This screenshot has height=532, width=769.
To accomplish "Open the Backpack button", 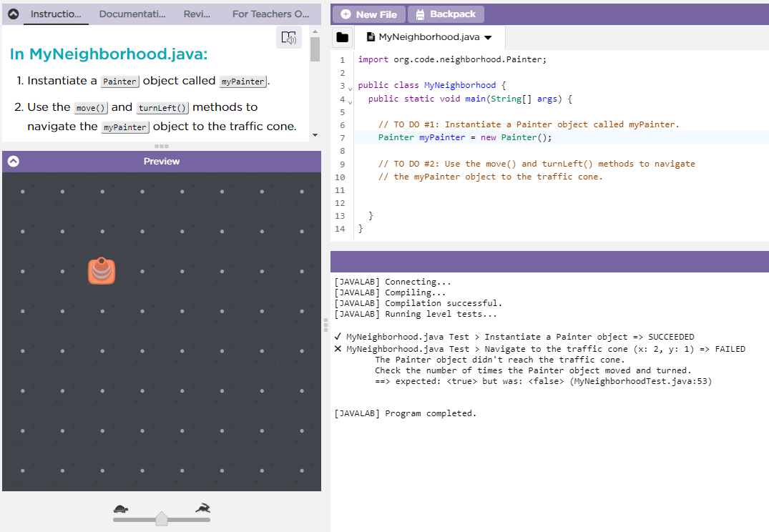I will click(x=446, y=14).
